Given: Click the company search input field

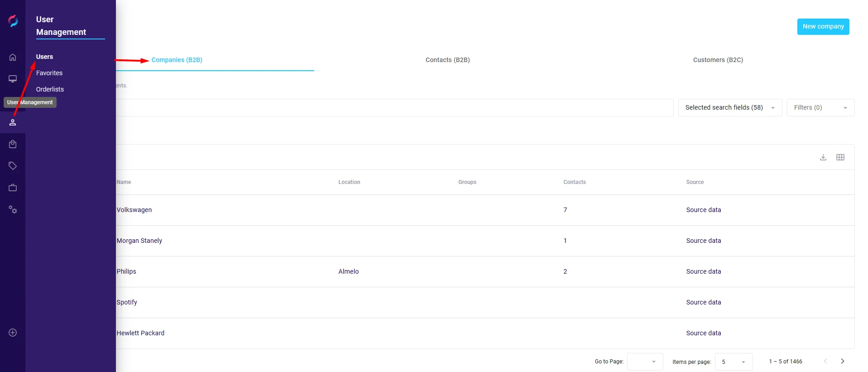Looking at the screenshot, I should tap(394, 107).
